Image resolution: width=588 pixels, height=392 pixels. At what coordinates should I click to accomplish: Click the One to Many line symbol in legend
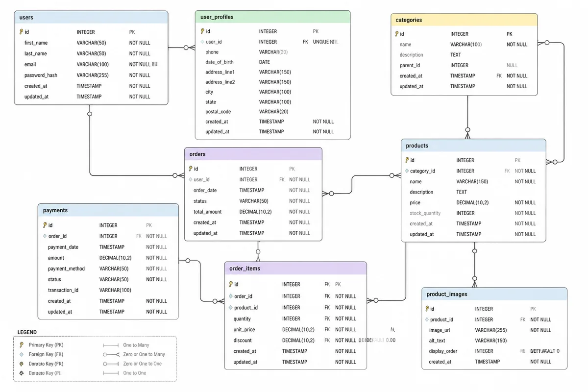(111, 345)
